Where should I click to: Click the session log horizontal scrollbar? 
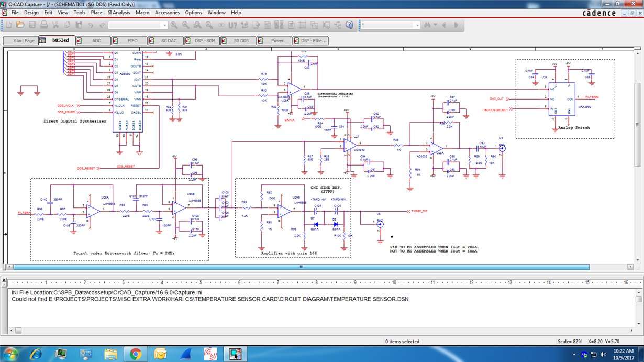(323, 330)
